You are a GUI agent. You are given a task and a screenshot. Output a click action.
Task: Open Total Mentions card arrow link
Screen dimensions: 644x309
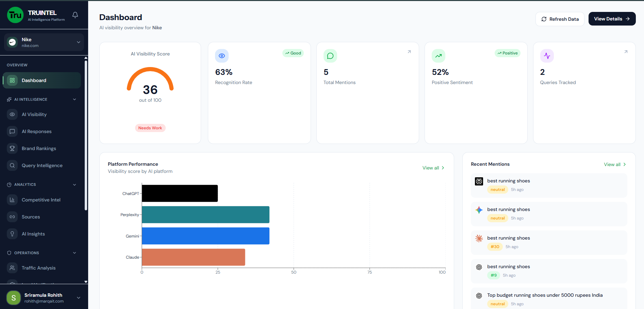(409, 52)
